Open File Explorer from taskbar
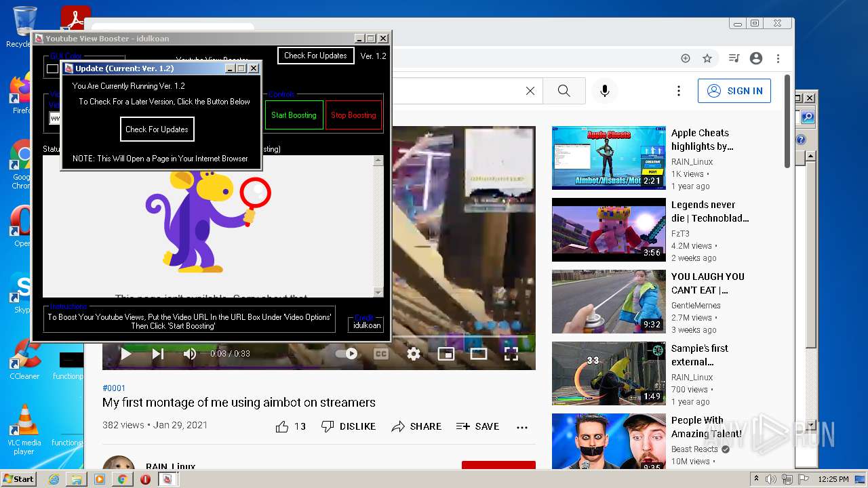Viewport: 868px width, 488px height. [77, 479]
